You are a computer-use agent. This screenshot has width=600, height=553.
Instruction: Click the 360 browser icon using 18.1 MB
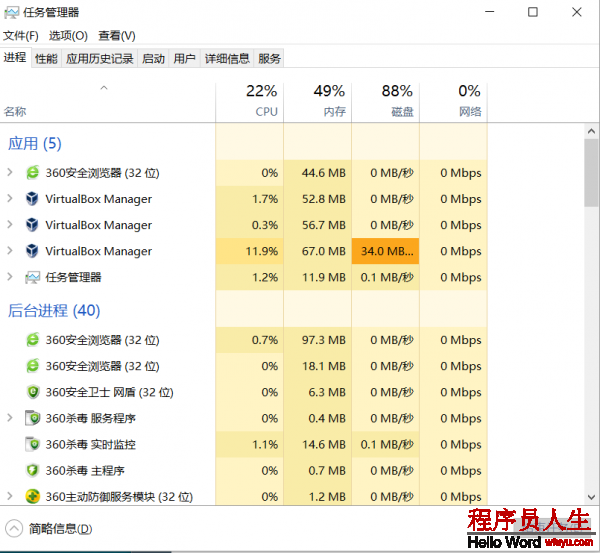[33, 366]
